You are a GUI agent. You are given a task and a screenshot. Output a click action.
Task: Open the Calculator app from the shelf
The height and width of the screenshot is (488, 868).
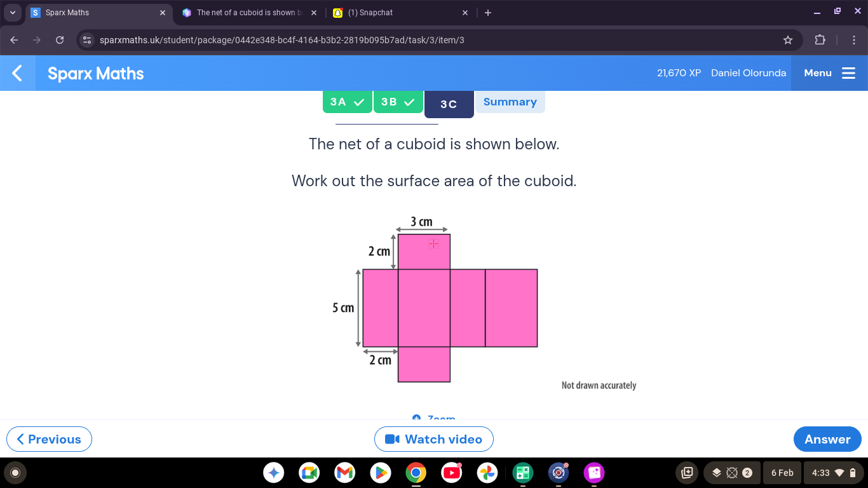(523, 473)
